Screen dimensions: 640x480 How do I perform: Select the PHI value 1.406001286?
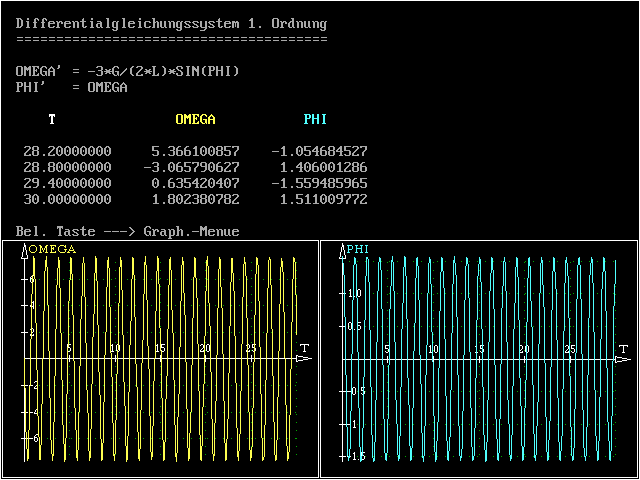[319, 167]
